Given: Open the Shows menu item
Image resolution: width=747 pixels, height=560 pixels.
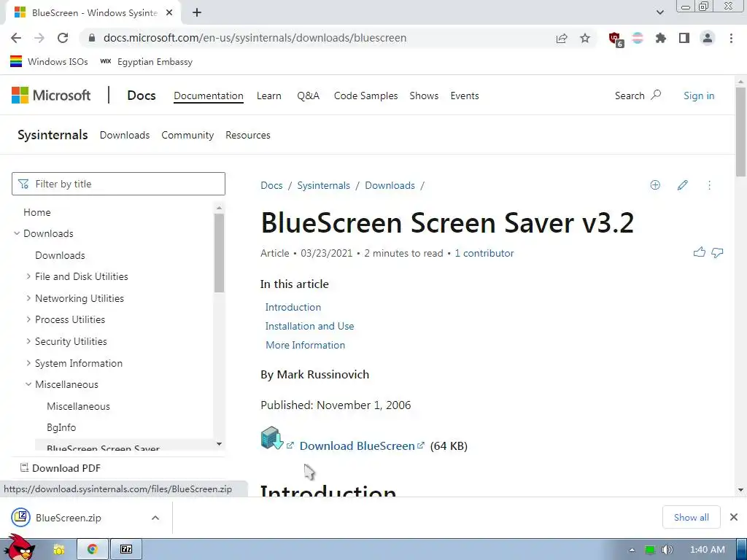Looking at the screenshot, I should [x=424, y=96].
